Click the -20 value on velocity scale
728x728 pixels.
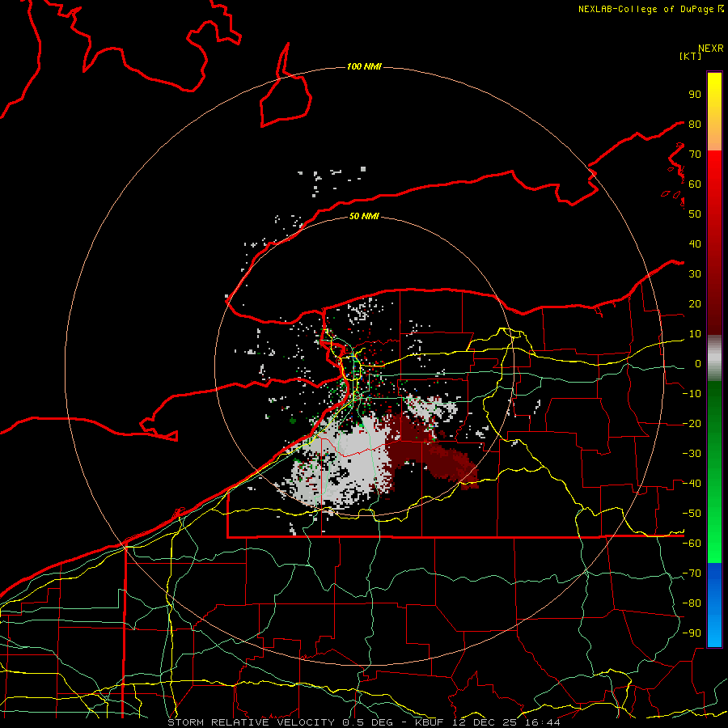(x=692, y=423)
